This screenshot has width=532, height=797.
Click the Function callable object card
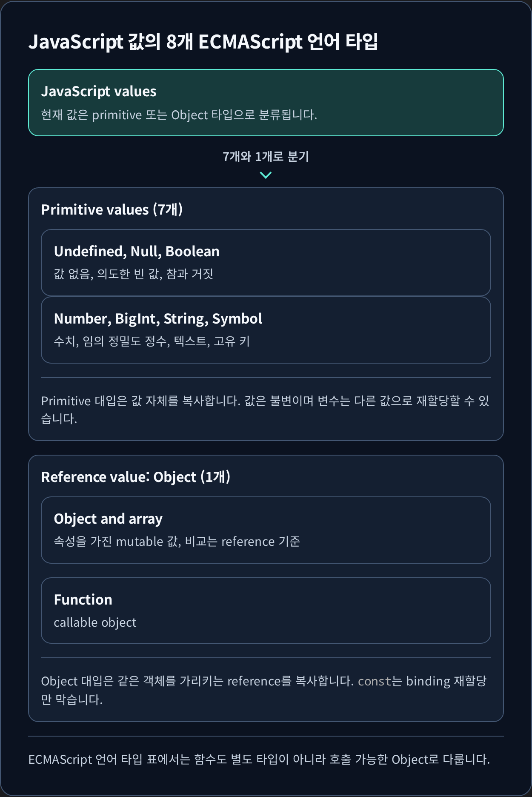(x=266, y=611)
